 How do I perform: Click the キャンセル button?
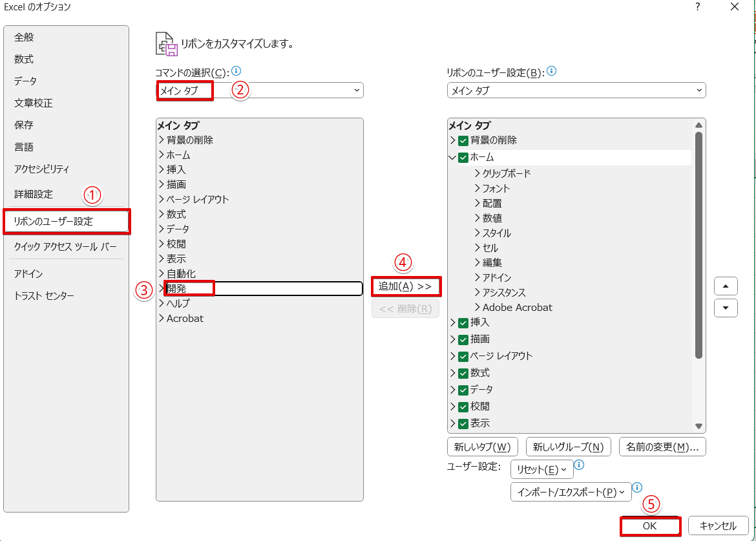[x=718, y=525]
